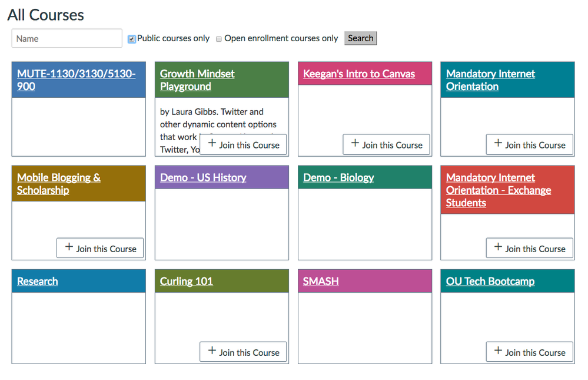This screenshot has height=380, width=588.
Task: Uncheck the Public courses only checkbox
Action: tap(132, 39)
